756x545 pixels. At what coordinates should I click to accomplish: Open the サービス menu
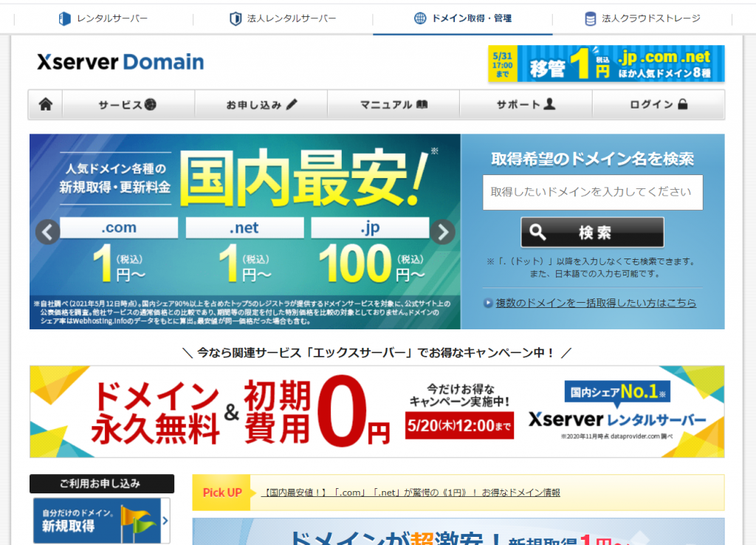[128, 105]
